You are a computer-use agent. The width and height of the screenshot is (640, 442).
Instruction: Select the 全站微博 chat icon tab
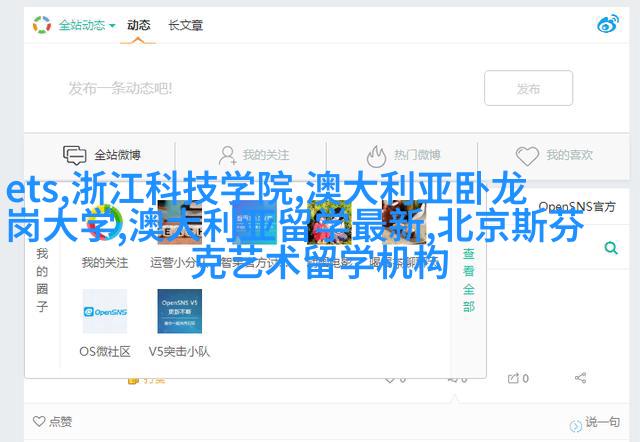coord(101,155)
